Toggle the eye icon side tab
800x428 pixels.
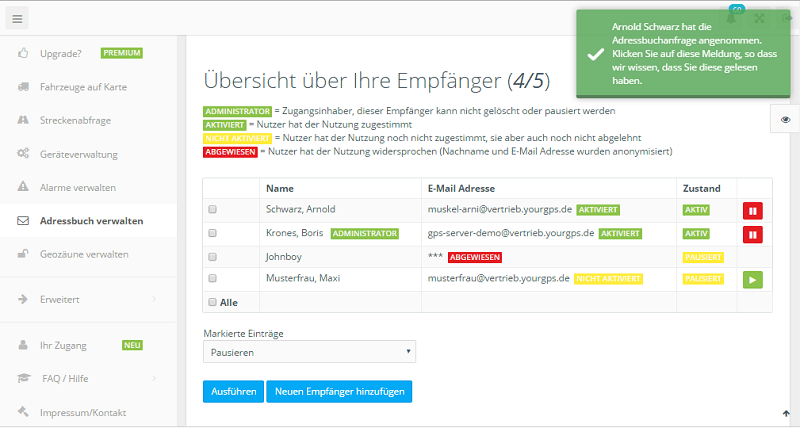pyautogui.click(x=785, y=119)
